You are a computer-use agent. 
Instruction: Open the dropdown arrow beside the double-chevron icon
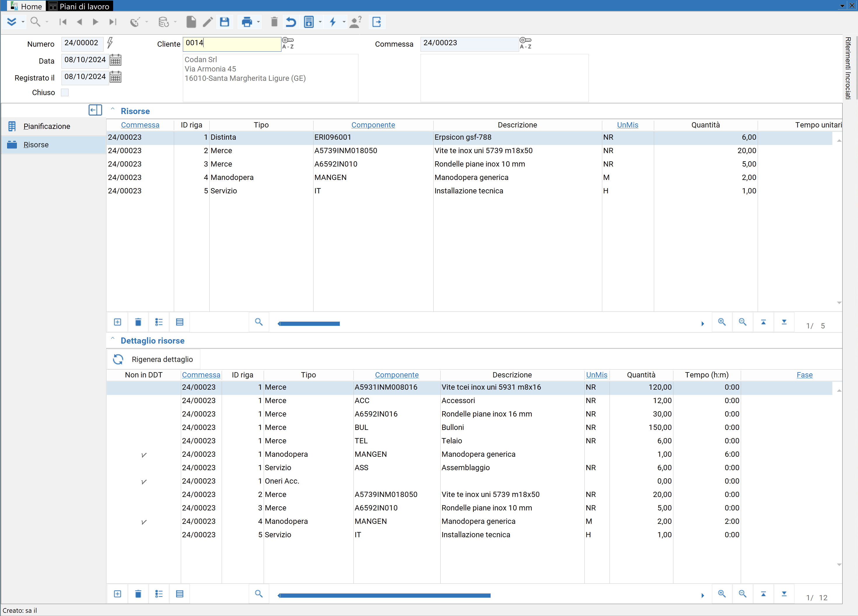23,22
